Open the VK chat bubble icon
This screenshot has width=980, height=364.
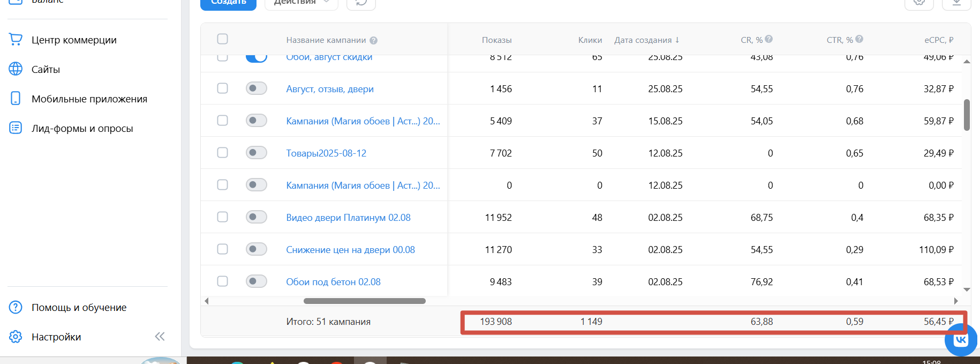coord(961,340)
